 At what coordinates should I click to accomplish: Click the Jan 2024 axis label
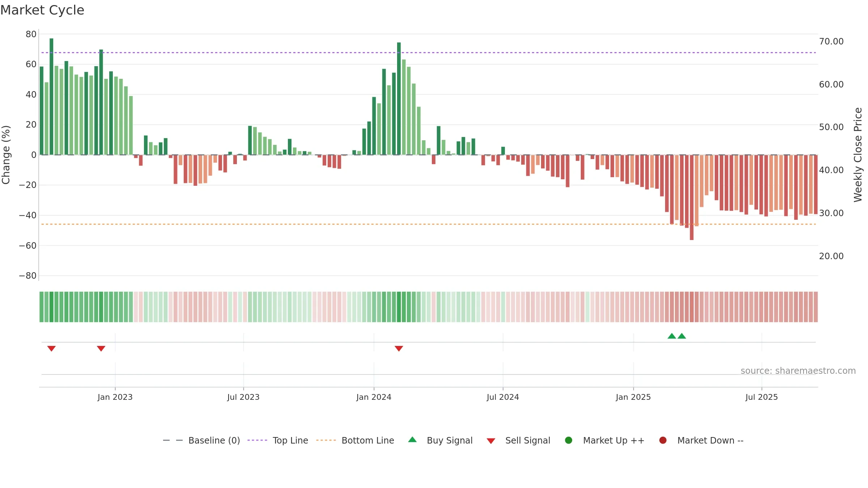[374, 397]
